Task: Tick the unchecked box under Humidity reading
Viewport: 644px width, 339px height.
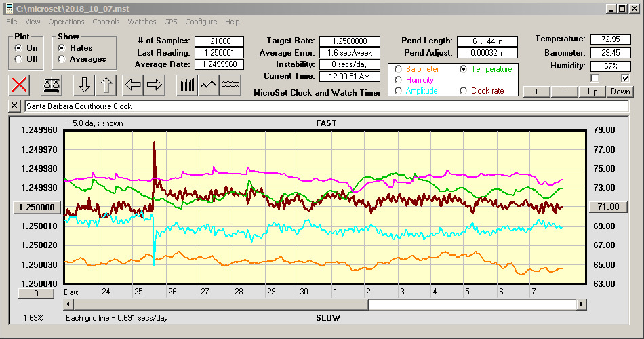Action: (x=595, y=78)
